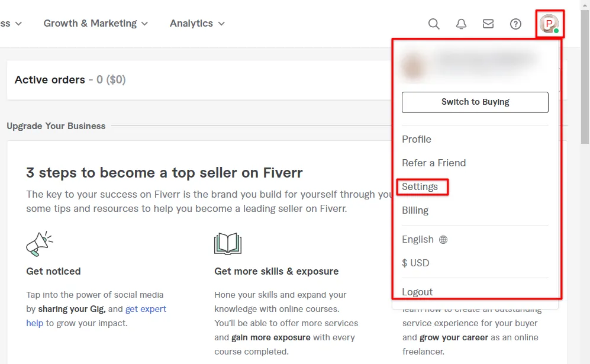Open Billing from the account menu
This screenshot has height=364, width=590.
(x=415, y=211)
